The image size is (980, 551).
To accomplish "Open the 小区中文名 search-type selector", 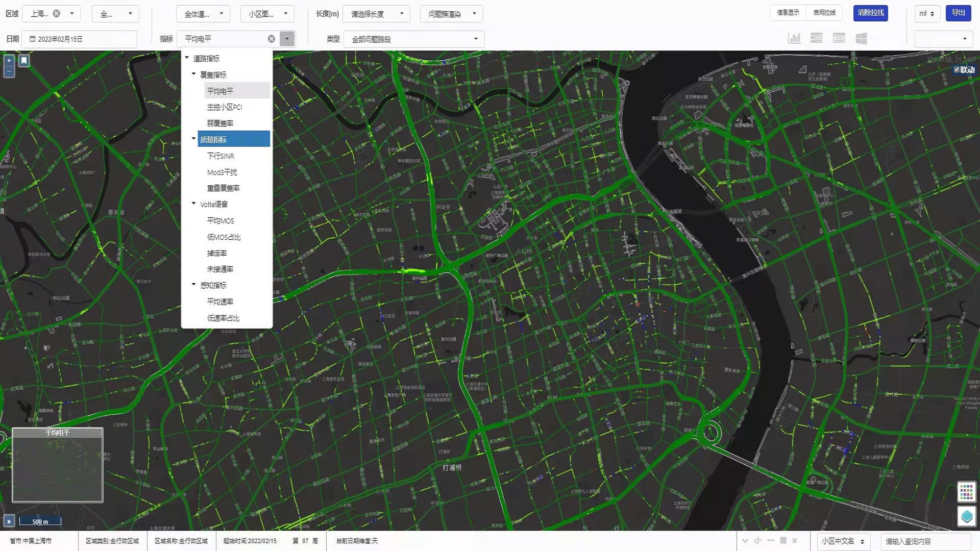I will (843, 541).
